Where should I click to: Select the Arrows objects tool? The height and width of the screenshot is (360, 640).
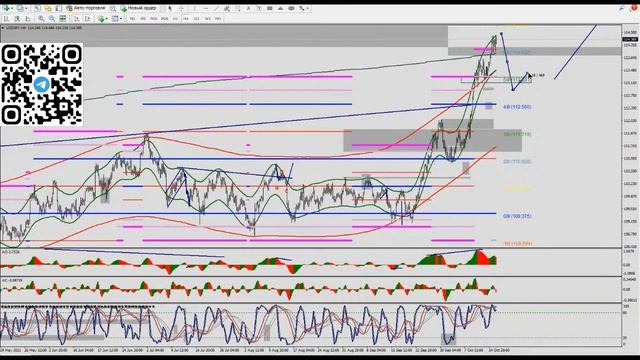tap(301, 8)
